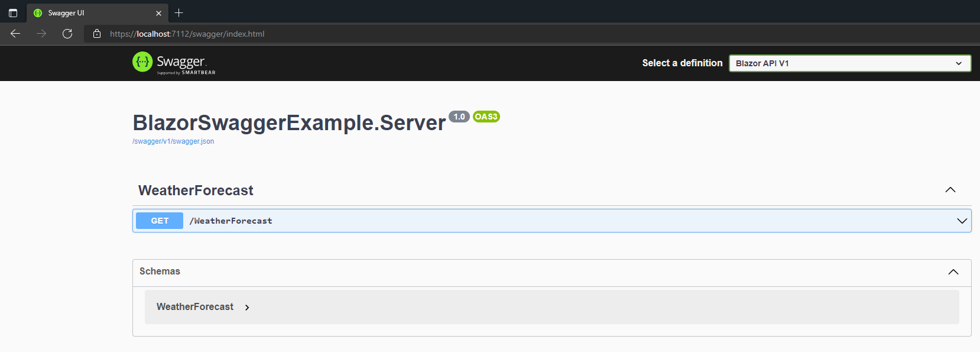Open the tab actions menu icon
The image size is (980, 352).
[x=13, y=12]
